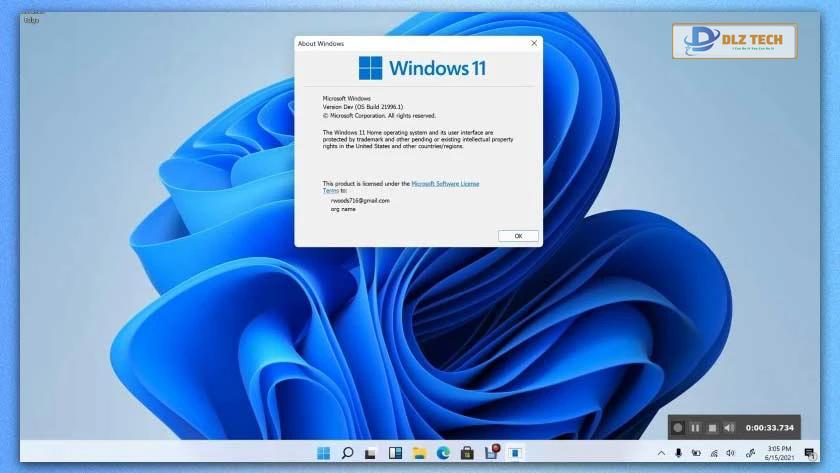840x473 pixels.
Task: Open the volume tray icon
Action: click(x=730, y=453)
